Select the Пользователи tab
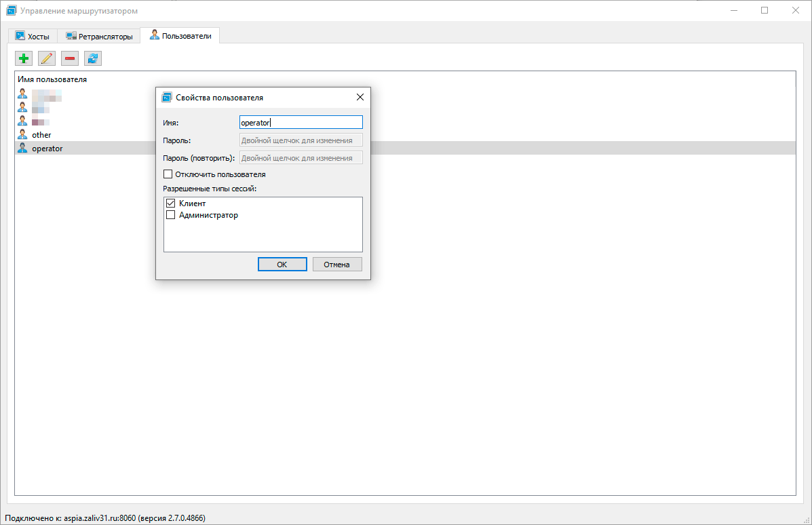Screen dimensions: 812x525 pos(180,36)
